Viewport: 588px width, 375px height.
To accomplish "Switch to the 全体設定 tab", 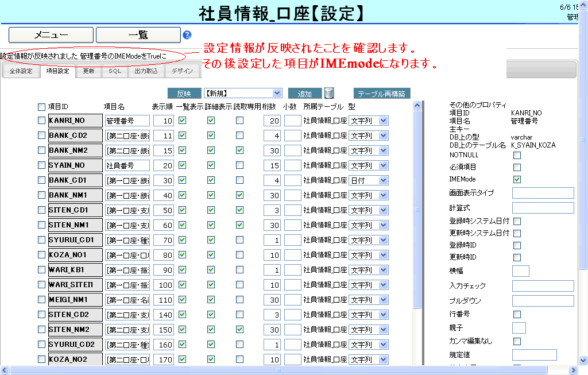I will (21, 71).
